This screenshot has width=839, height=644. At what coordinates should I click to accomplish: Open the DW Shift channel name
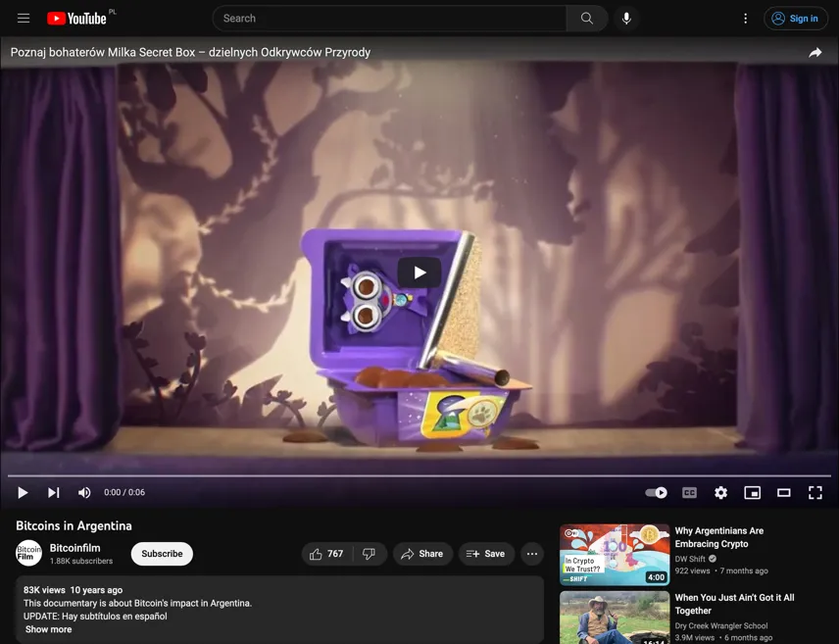tap(690, 559)
